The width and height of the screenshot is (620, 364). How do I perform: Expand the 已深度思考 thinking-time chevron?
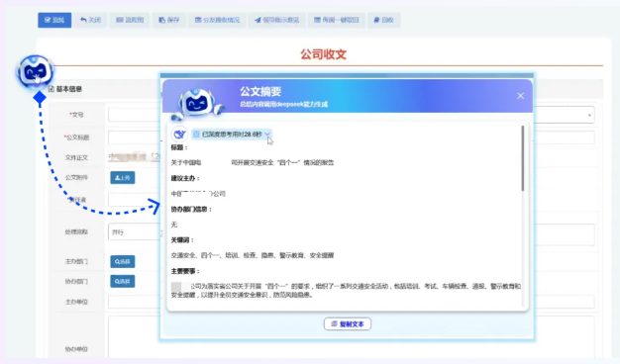(x=267, y=135)
